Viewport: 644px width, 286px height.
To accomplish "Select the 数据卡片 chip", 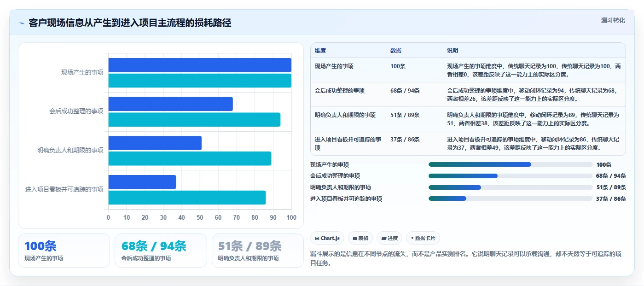I will (423, 238).
